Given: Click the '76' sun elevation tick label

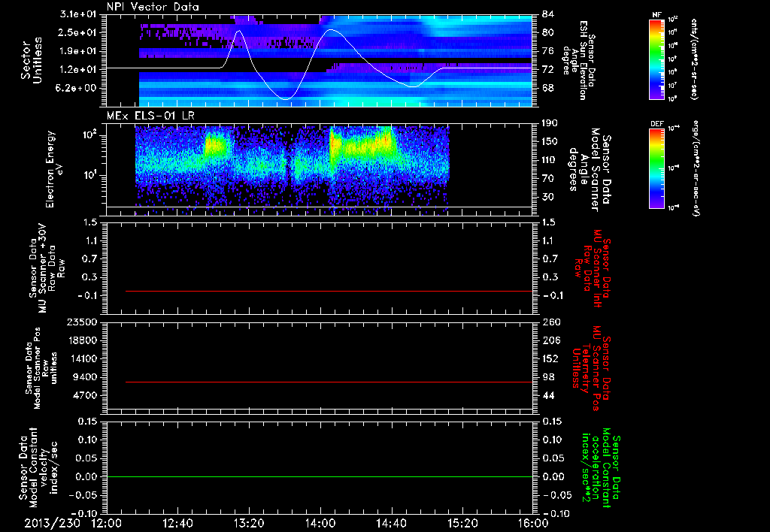Looking at the screenshot, I should click(x=548, y=51).
